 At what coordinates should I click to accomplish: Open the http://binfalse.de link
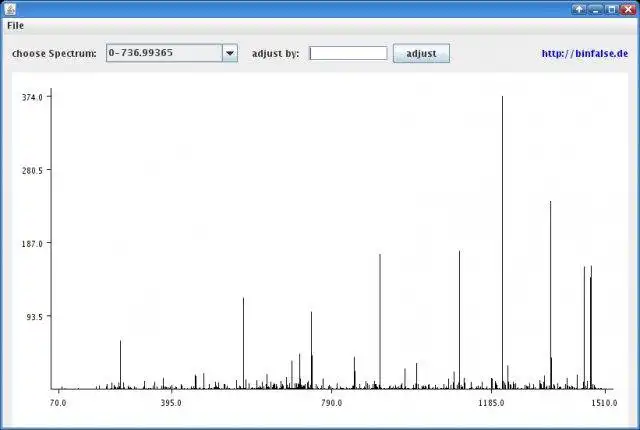point(584,53)
